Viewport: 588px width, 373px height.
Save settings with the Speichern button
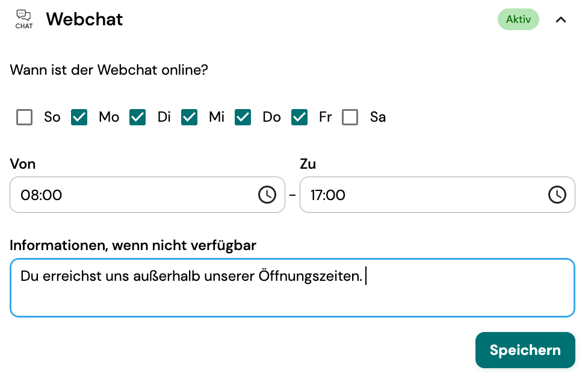(525, 350)
